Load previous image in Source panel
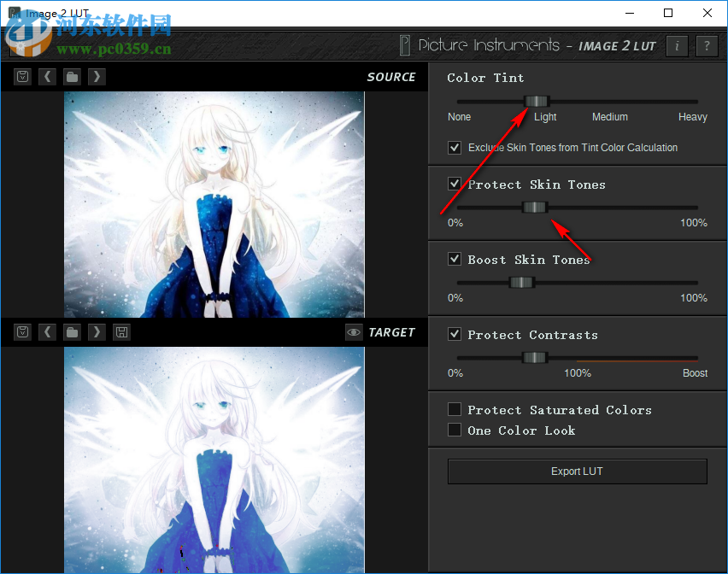 (x=47, y=76)
